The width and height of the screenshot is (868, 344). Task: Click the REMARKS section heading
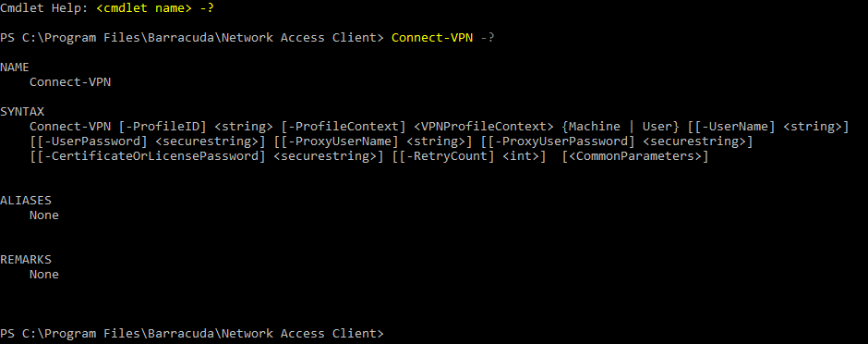point(26,259)
